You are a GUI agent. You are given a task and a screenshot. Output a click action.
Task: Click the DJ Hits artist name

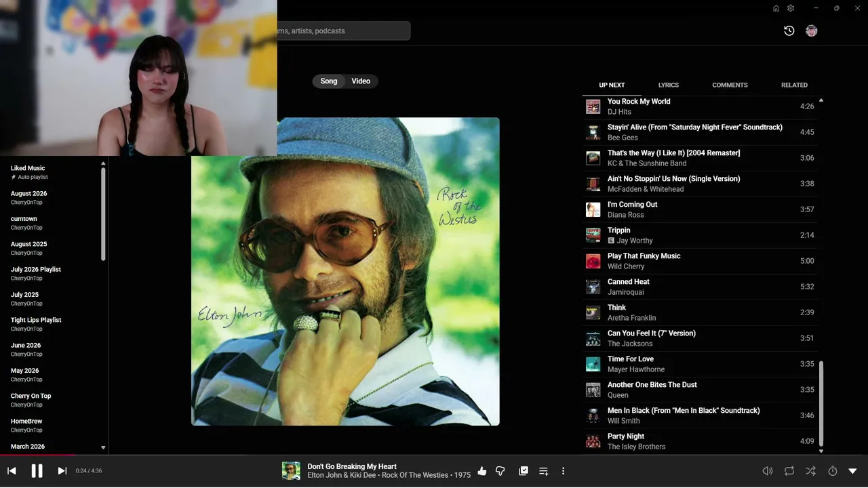pyautogui.click(x=619, y=112)
